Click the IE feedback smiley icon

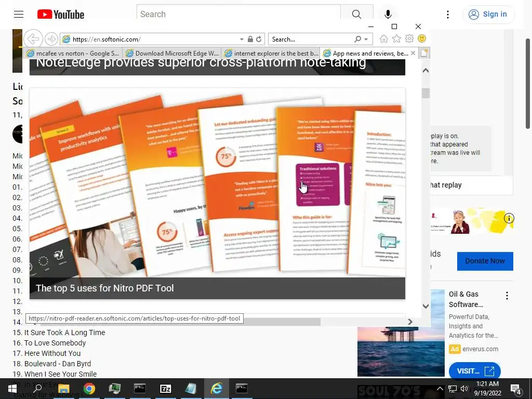pyautogui.click(x=422, y=38)
